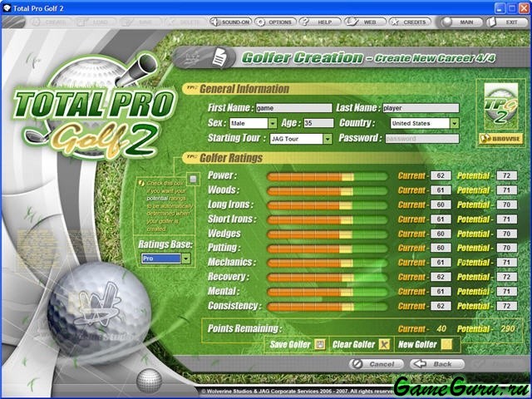Viewport: 532px width, 399px height.
Task: Click the Mental Current value box
Action: (x=441, y=292)
